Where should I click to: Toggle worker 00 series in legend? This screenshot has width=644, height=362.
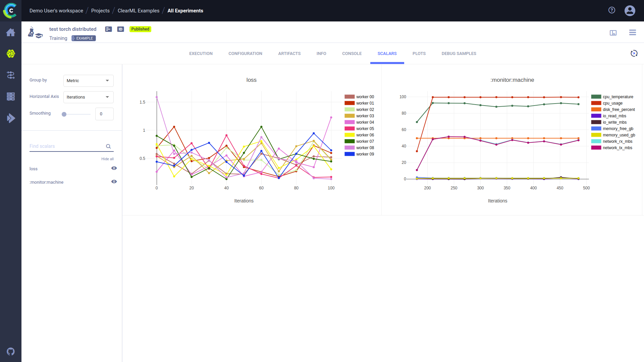pos(359,97)
